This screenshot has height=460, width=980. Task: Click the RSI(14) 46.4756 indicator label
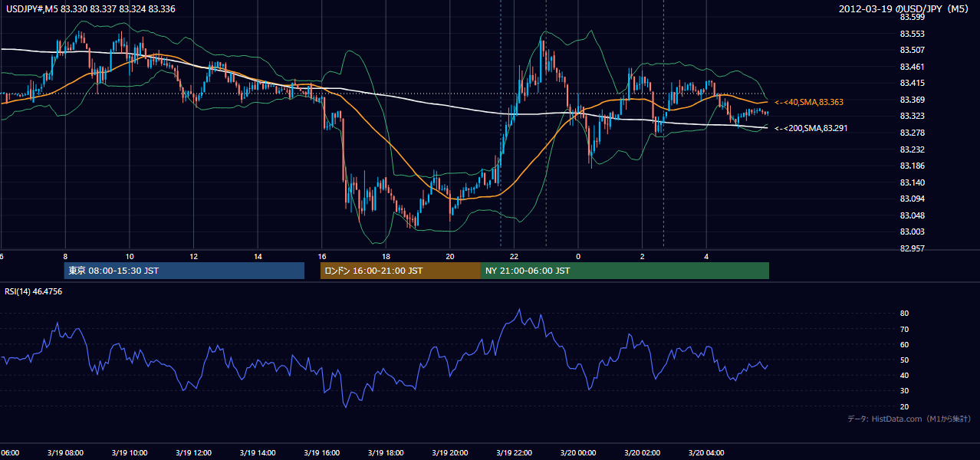click(x=34, y=291)
